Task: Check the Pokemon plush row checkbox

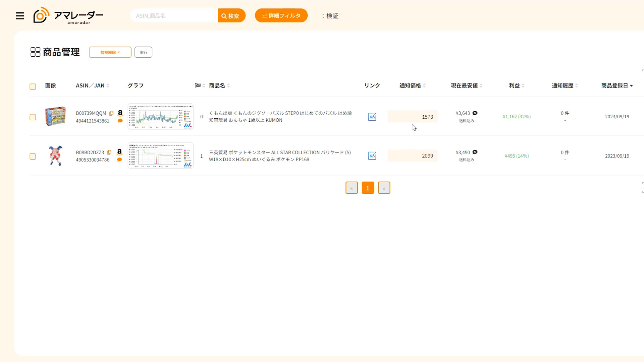Action: (33, 157)
